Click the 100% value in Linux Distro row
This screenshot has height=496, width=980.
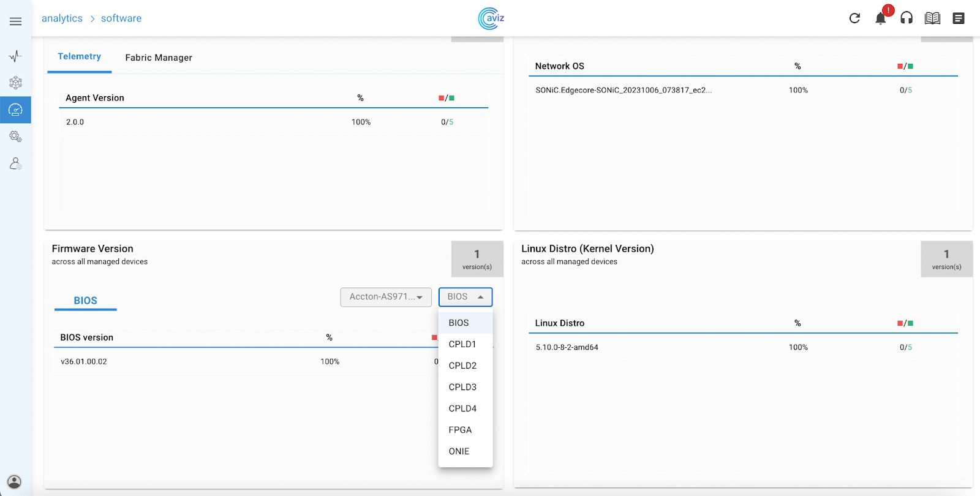[x=799, y=347]
